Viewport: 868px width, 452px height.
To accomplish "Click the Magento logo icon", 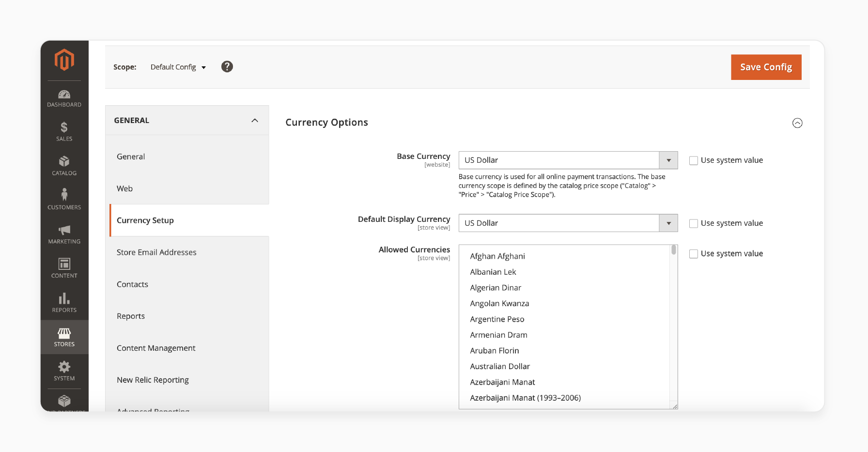I will (x=64, y=60).
